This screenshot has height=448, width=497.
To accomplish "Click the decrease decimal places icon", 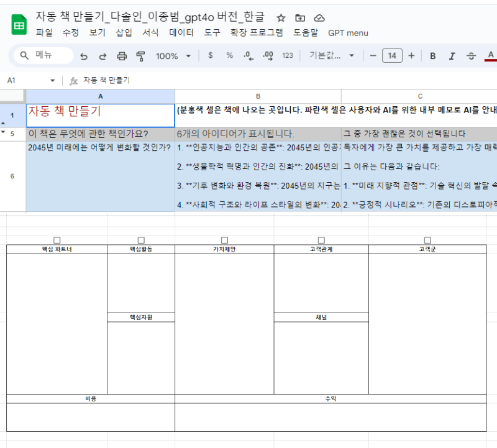I will 248,56.
